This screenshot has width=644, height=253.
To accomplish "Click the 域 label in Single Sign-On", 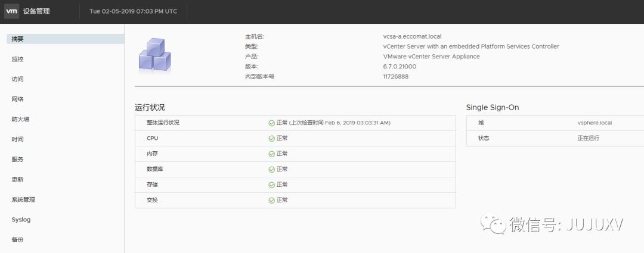I will coord(481,123).
